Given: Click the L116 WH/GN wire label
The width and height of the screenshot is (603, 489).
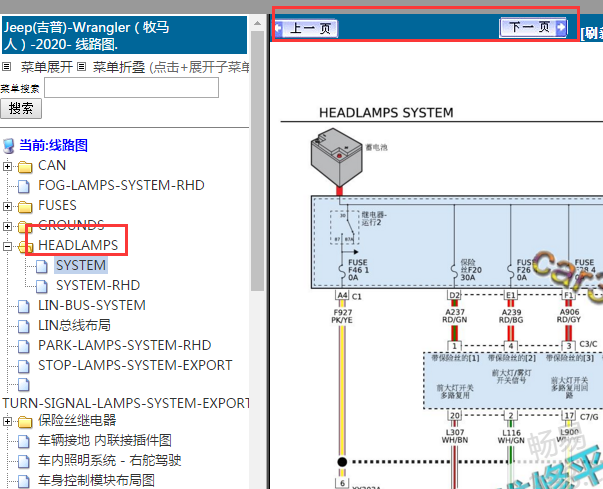Looking at the screenshot, I should [x=511, y=436].
